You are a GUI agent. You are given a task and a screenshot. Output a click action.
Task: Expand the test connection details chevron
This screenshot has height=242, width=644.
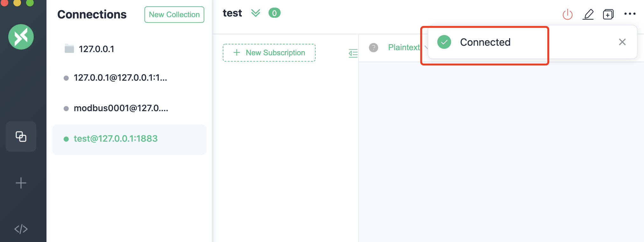click(255, 13)
